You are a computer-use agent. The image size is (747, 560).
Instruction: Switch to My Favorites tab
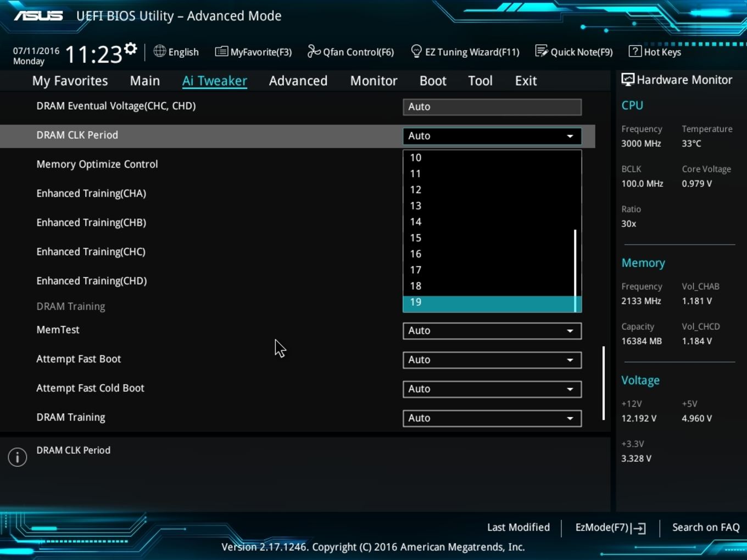[x=70, y=81]
